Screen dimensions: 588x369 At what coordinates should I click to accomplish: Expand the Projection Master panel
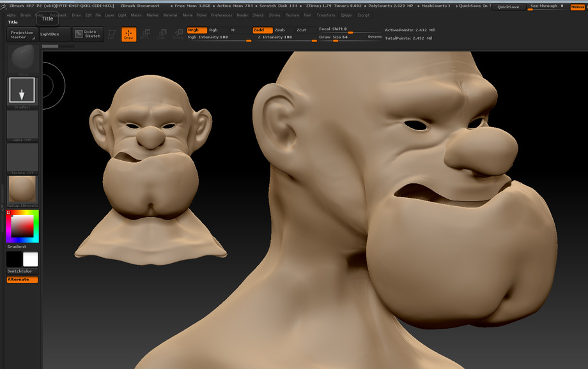[x=22, y=34]
